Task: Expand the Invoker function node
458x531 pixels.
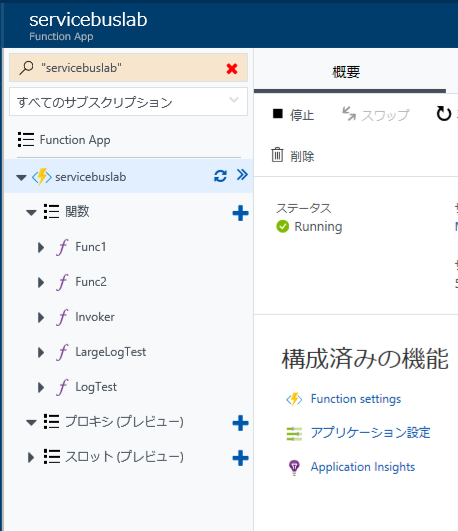Action: click(x=41, y=318)
